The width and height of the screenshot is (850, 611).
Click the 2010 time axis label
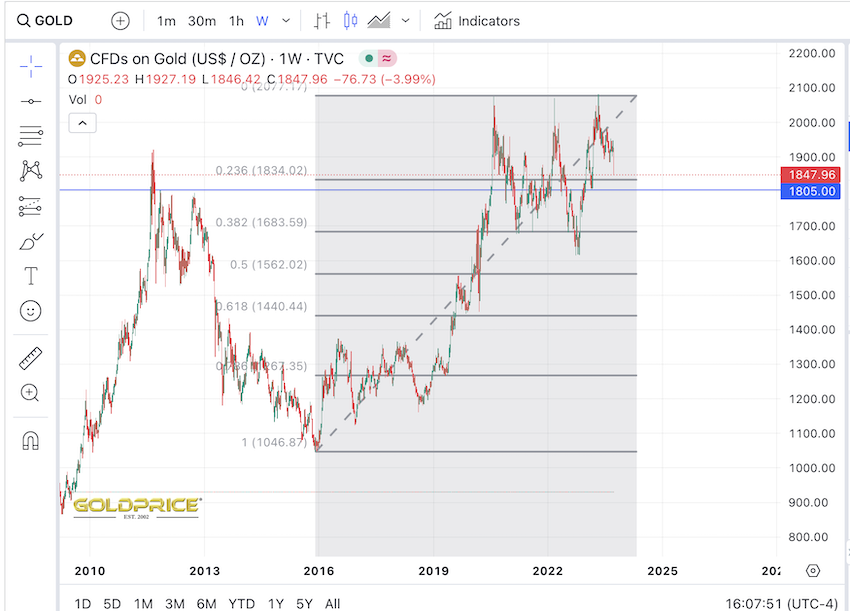(x=89, y=571)
